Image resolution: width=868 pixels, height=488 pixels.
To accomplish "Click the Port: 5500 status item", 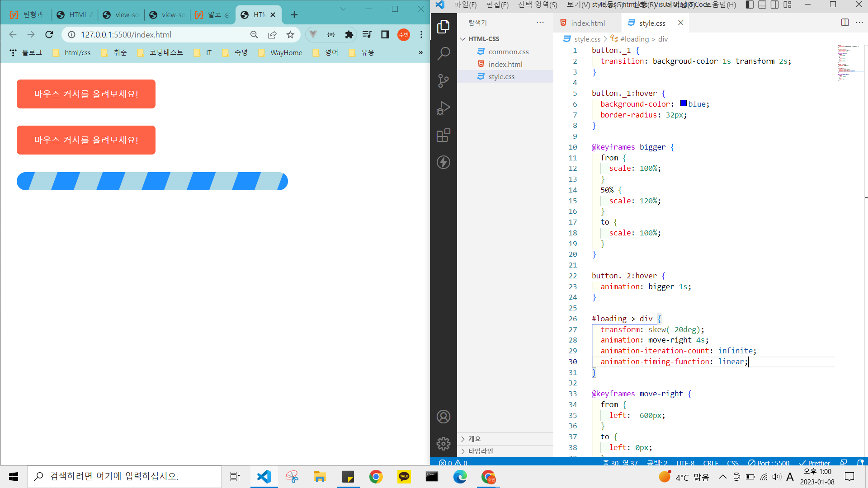I will [x=769, y=463].
